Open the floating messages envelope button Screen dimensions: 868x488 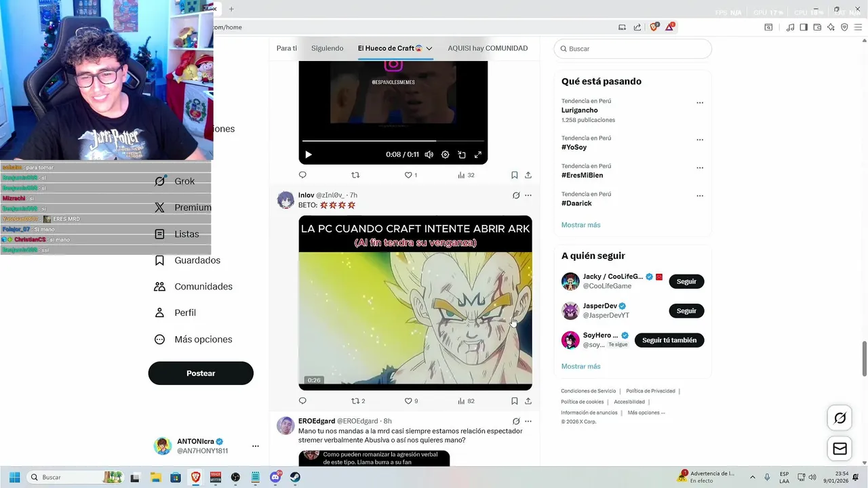tap(840, 449)
